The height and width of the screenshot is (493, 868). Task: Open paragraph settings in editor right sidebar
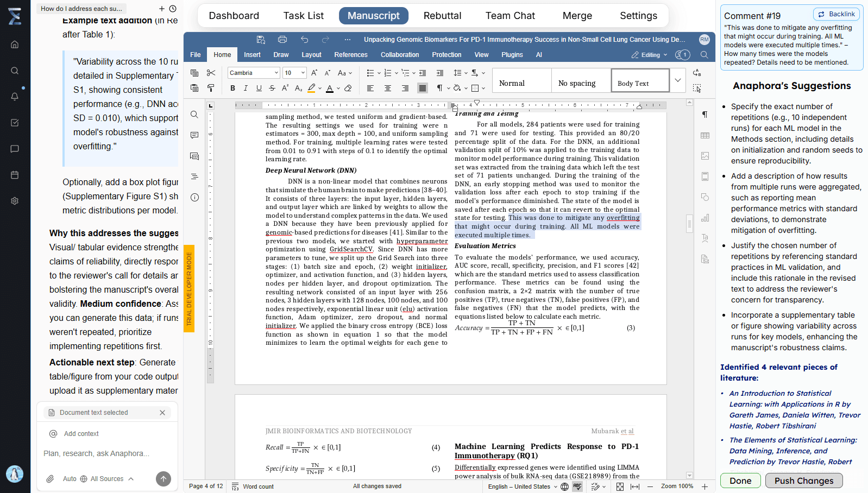705,115
